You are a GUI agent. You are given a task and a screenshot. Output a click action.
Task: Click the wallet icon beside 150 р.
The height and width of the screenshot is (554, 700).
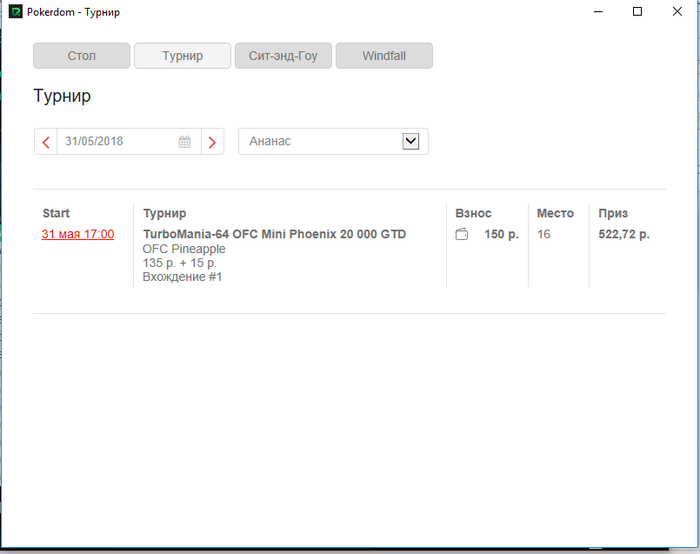point(462,234)
